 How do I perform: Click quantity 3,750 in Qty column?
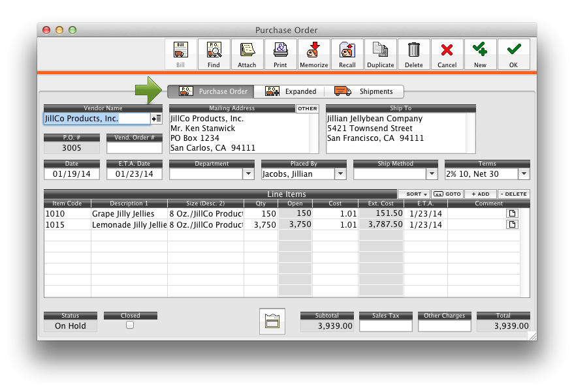[261, 224]
